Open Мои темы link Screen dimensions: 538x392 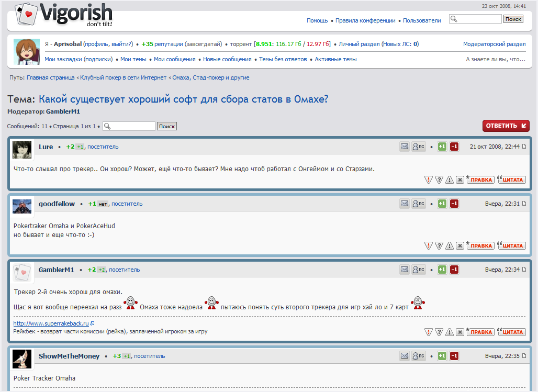click(133, 59)
